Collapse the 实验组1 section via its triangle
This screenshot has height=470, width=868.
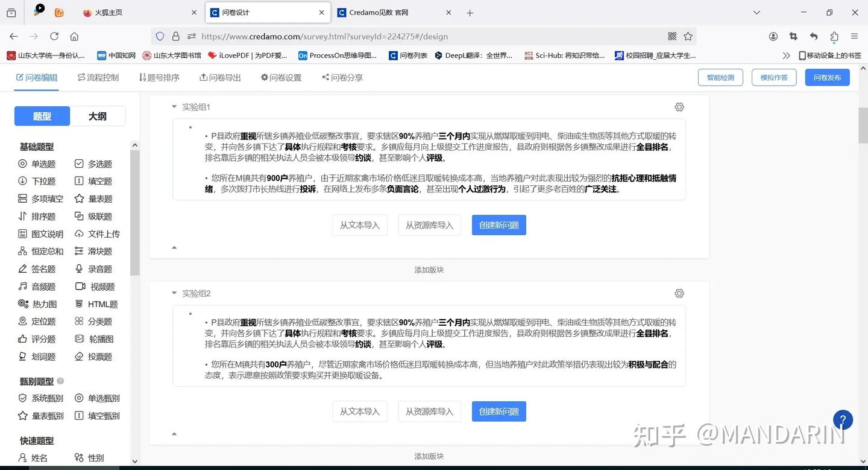(x=174, y=107)
